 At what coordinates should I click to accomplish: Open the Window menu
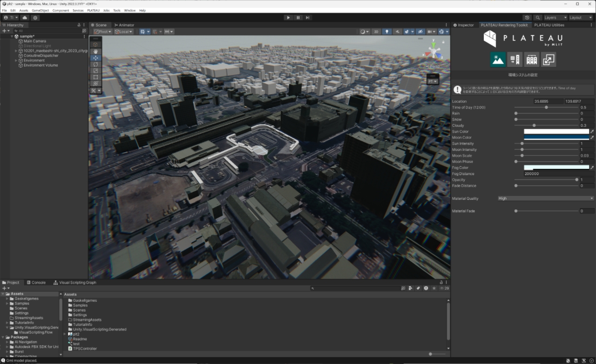pos(130,10)
